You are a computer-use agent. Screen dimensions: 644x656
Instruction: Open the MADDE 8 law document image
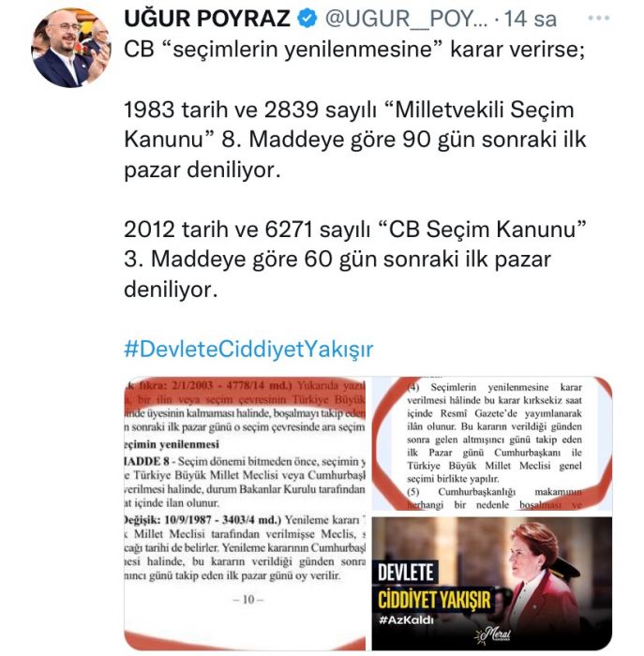point(245,514)
